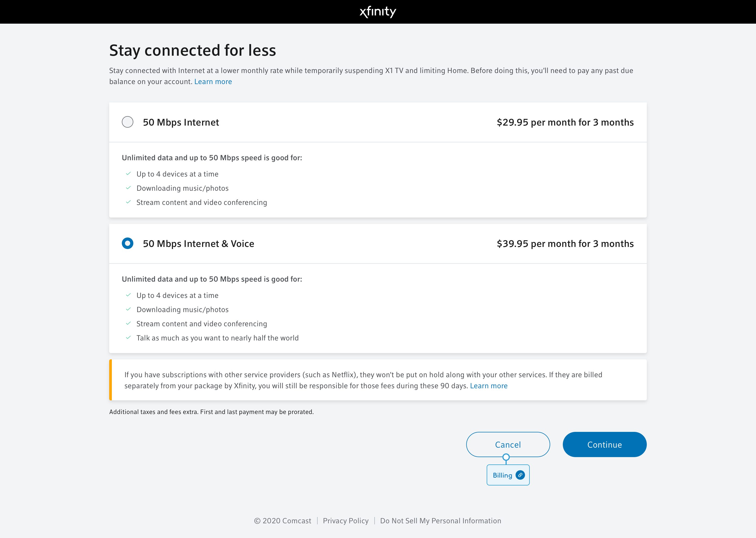Click the '50 Mbps Internet' plan title
The width and height of the screenshot is (756, 538).
181,122
